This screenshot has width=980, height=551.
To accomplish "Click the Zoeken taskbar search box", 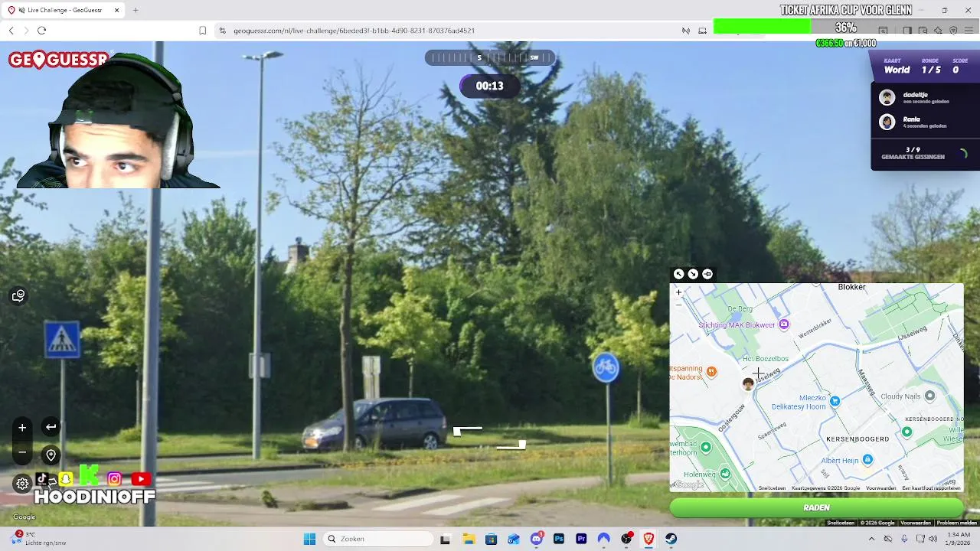I will (377, 539).
